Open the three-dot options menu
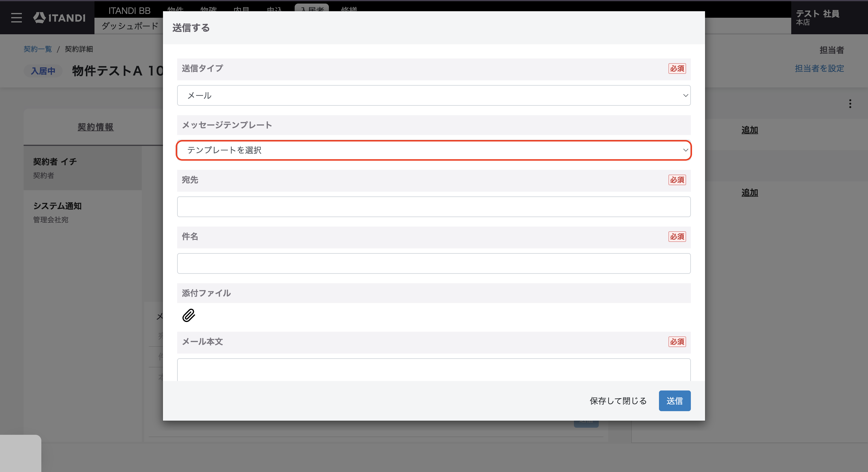Viewport: 868px width, 472px height. [850, 104]
